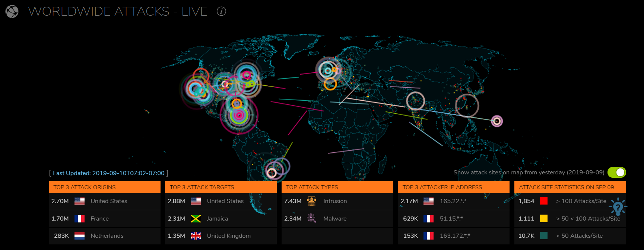This screenshot has width=644, height=250.
Task: Click the Intrusion attack type icon
Action: (311, 201)
